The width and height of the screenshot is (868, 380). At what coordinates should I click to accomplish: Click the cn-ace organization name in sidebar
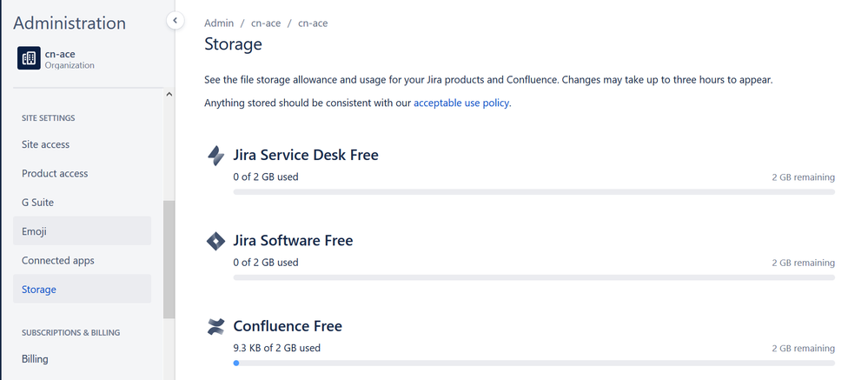coord(60,54)
